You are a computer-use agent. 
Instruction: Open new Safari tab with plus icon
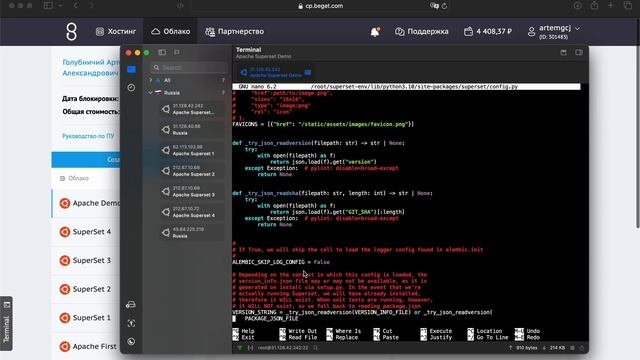[611, 5]
